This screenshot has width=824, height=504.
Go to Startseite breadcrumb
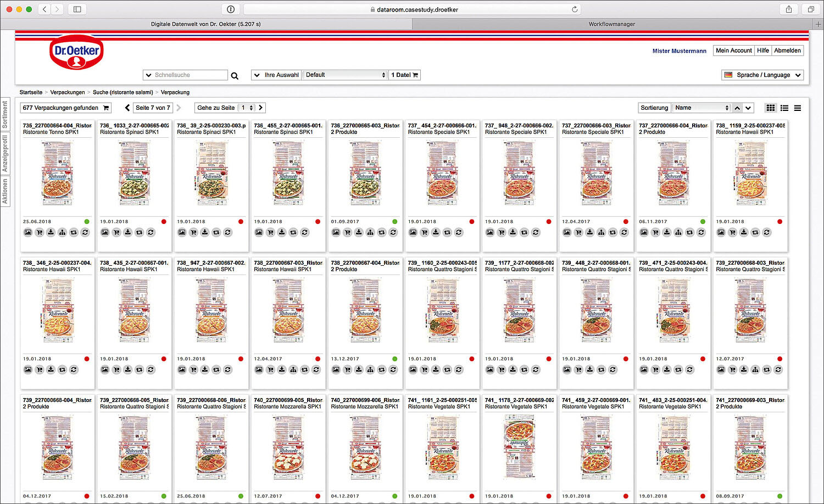pos(31,92)
